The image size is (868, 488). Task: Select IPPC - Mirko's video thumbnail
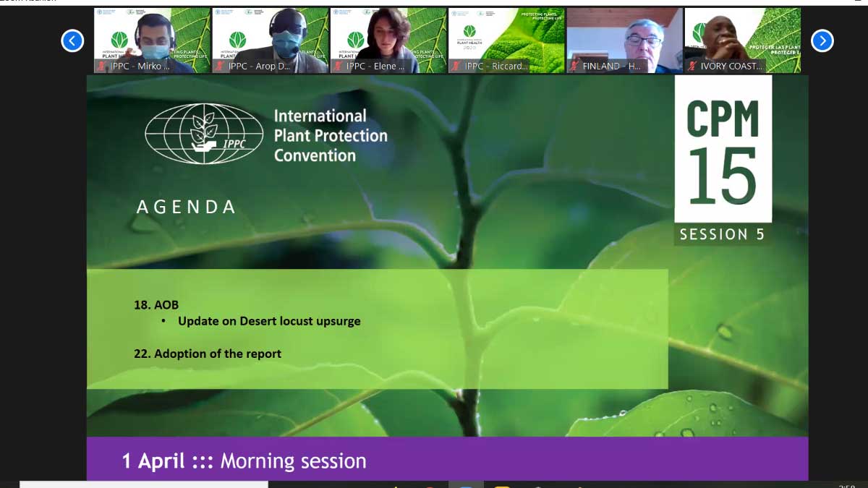pos(152,36)
